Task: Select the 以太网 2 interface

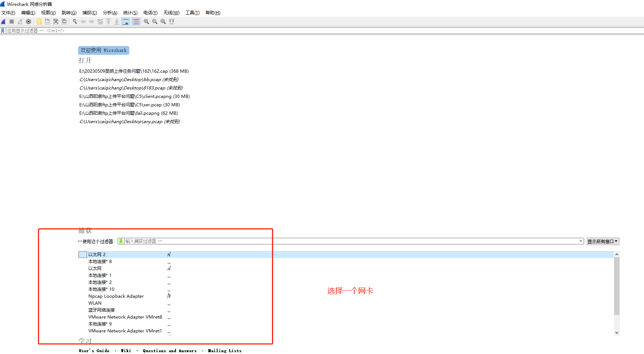Action: (346, 254)
